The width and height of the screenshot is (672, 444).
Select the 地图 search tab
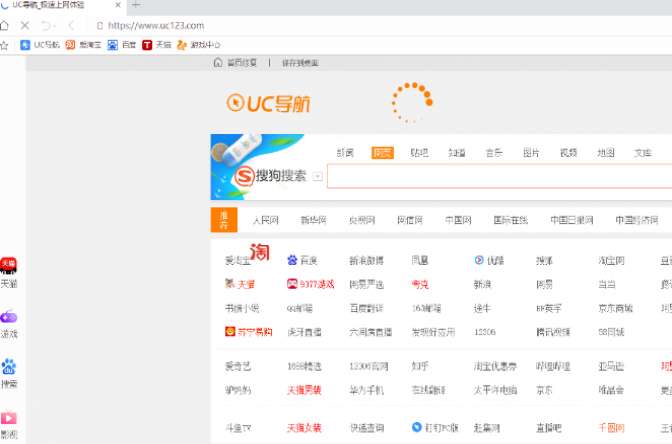(x=606, y=153)
